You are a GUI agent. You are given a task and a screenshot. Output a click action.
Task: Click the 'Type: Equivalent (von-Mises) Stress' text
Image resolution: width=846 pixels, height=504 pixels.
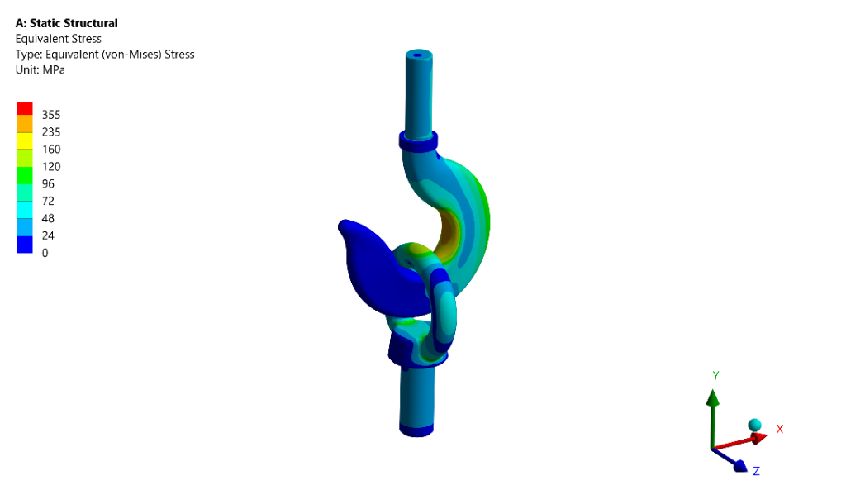(x=105, y=55)
